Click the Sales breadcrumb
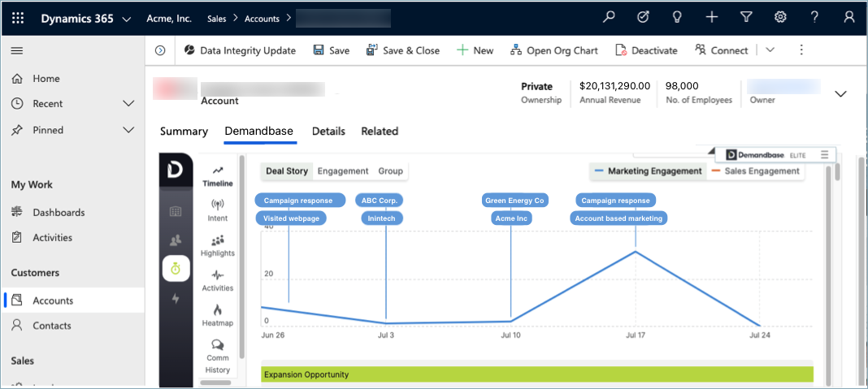The height and width of the screenshot is (389, 868). pos(216,18)
